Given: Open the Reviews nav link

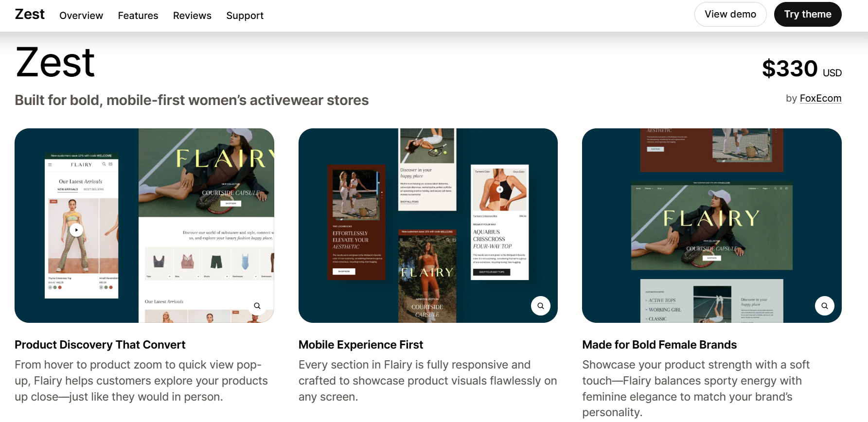Looking at the screenshot, I should [x=192, y=16].
